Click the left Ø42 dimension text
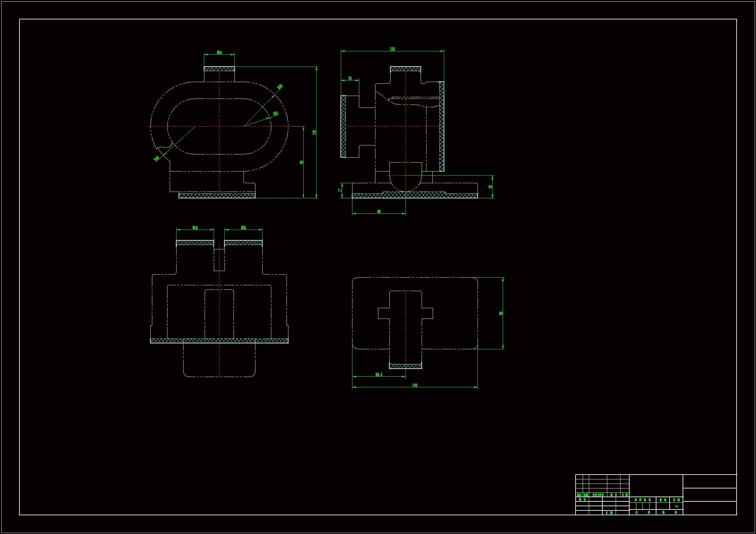 coord(195,228)
